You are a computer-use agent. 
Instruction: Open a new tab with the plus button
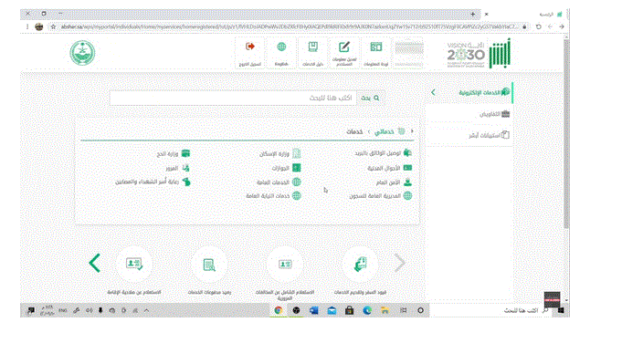[x=473, y=14]
